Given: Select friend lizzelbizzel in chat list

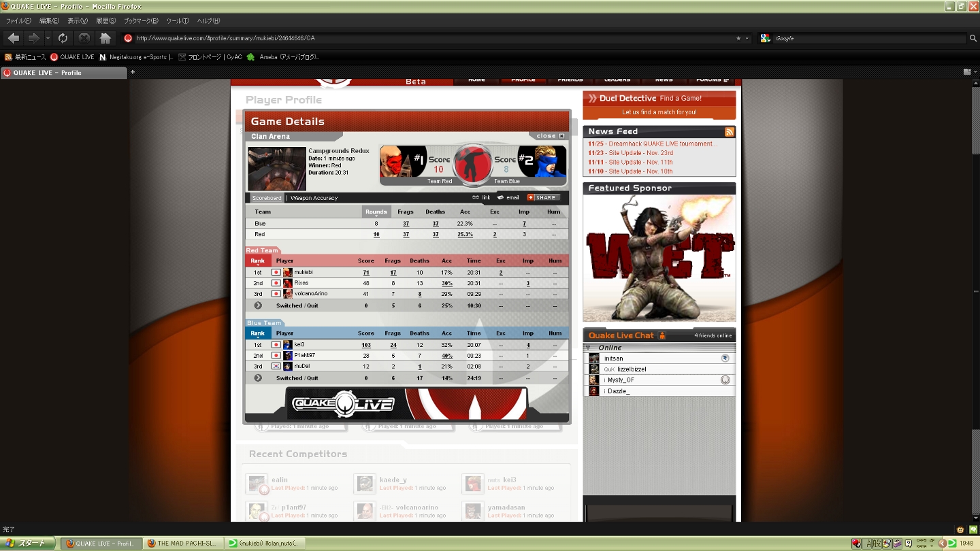Looking at the screenshot, I should coord(659,369).
